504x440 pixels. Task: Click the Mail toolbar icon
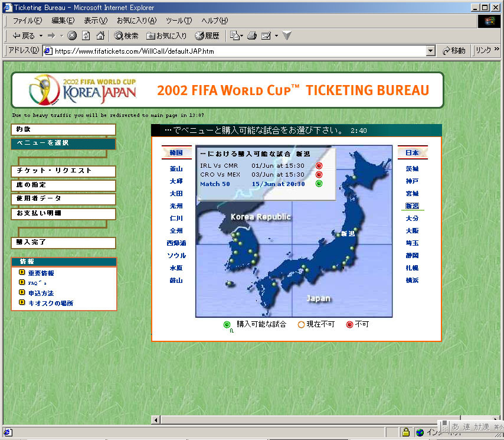click(235, 35)
